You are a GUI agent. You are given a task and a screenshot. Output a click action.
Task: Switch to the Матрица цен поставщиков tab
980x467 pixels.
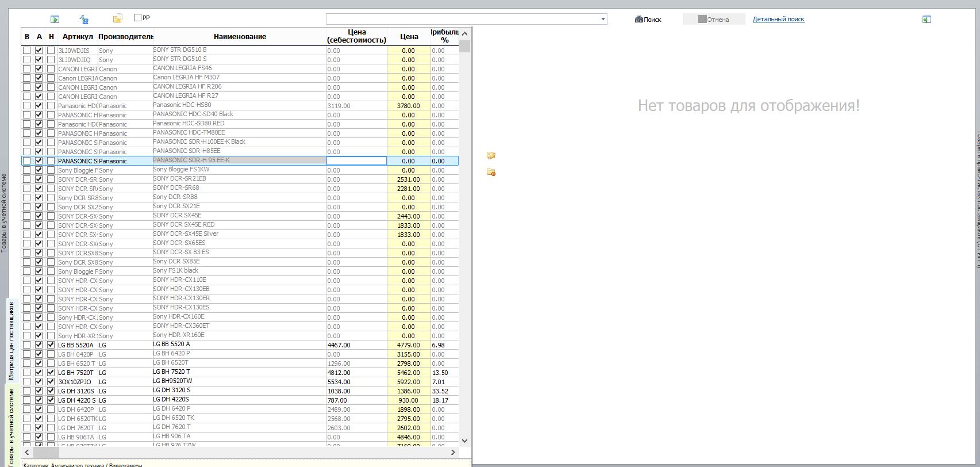pyautogui.click(x=11, y=340)
